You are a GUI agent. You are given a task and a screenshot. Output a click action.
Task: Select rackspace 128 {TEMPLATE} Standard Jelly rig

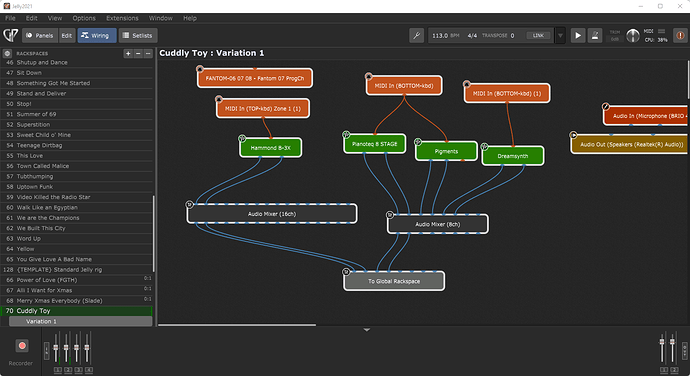tap(77, 269)
